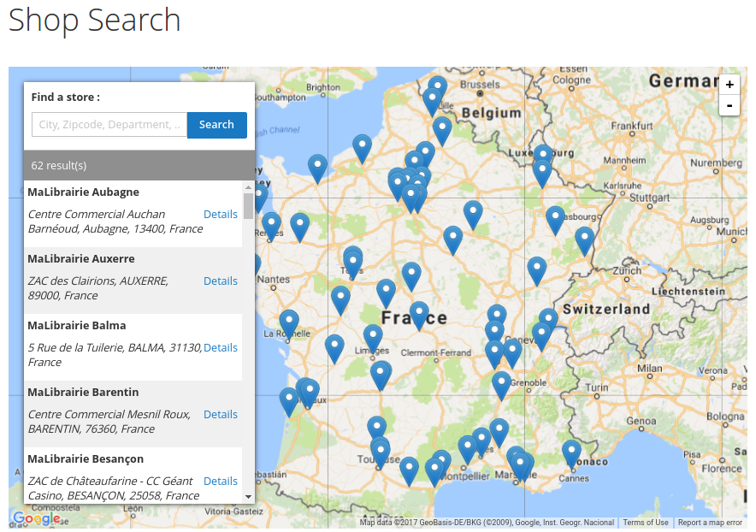Select the MaLibrairie Besançon store title

click(x=86, y=458)
